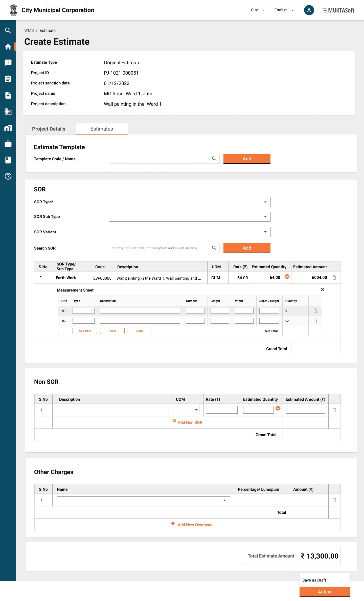Delete measurement sheet row 02
This screenshot has height=601, width=364.
point(315,321)
